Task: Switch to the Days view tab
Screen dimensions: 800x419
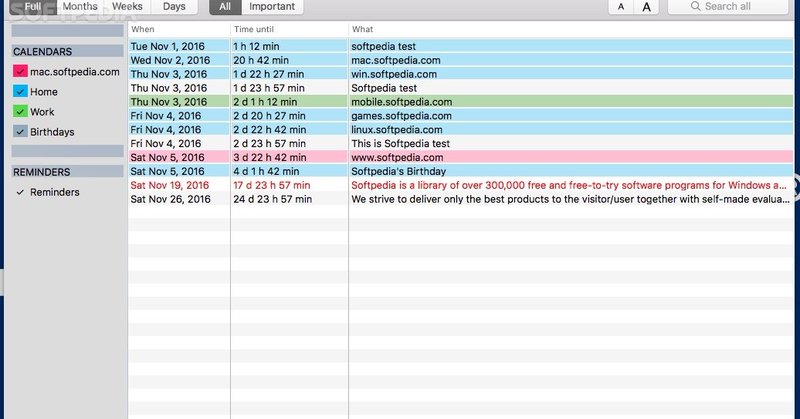Action: (174, 7)
